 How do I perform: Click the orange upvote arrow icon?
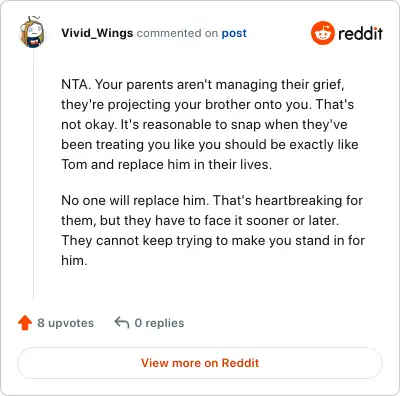pyautogui.click(x=25, y=323)
